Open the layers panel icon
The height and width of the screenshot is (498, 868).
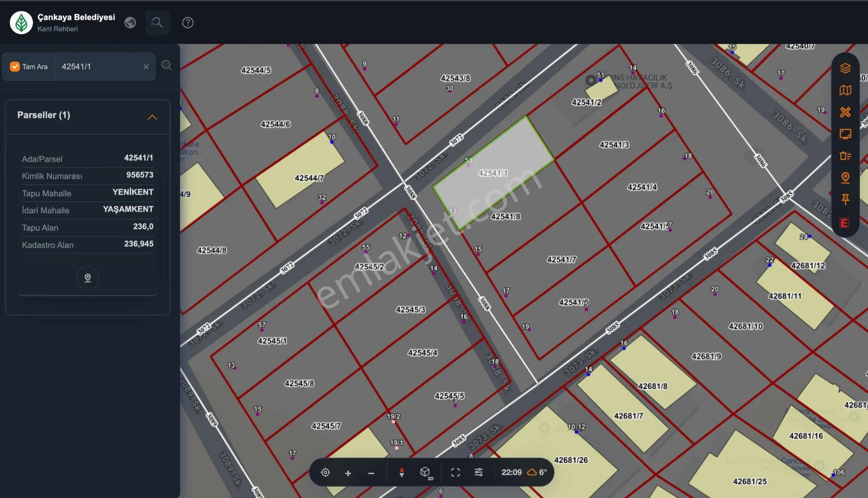[845, 68]
